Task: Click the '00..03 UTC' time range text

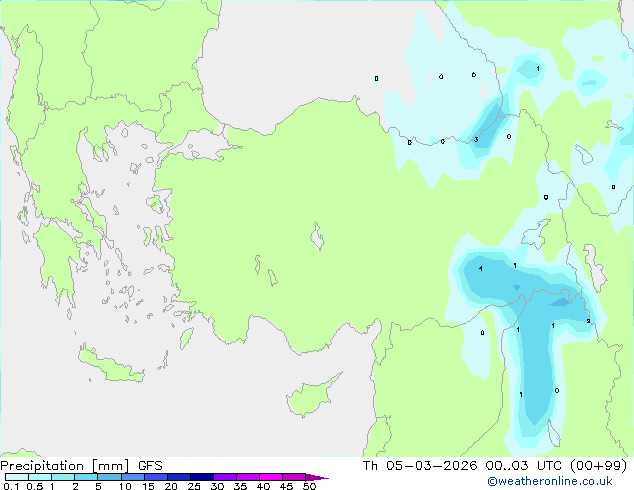Action: pyautogui.click(x=524, y=466)
